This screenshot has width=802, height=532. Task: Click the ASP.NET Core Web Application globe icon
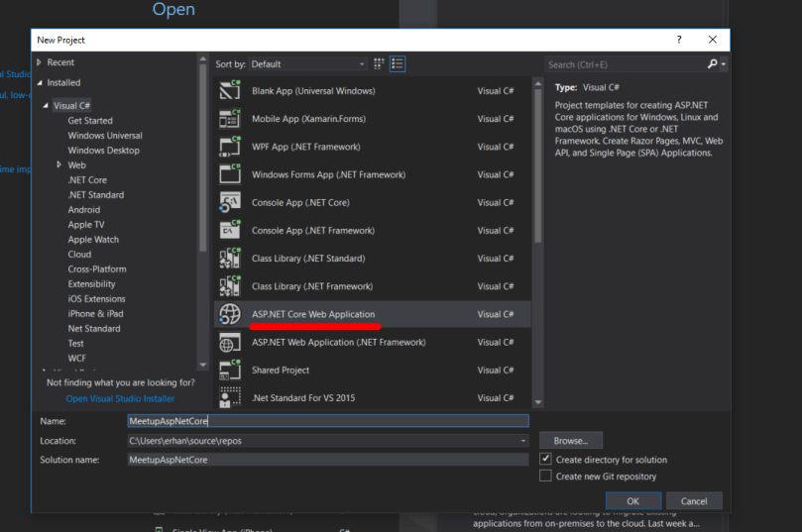pos(230,314)
